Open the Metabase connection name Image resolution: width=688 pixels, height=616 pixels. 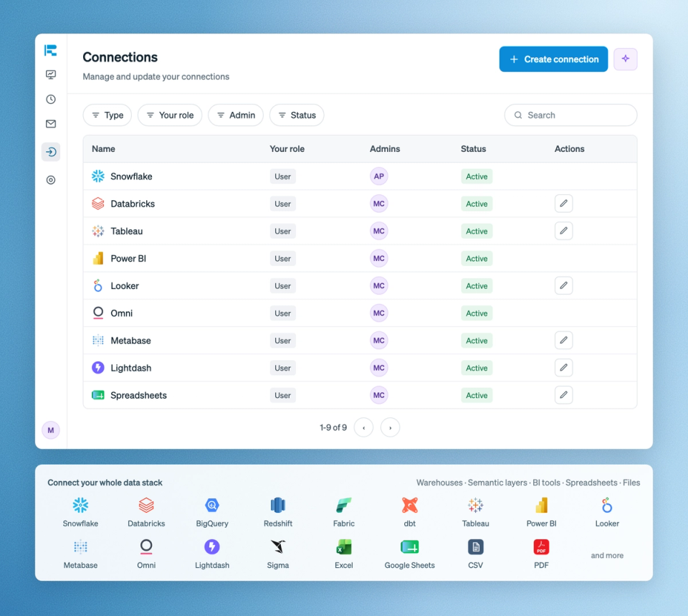pyautogui.click(x=130, y=341)
